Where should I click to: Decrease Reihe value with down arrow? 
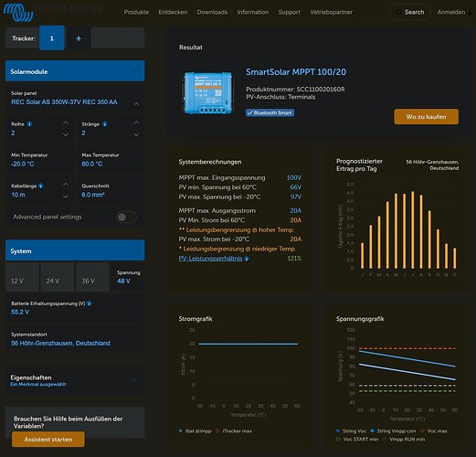click(x=66, y=134)
